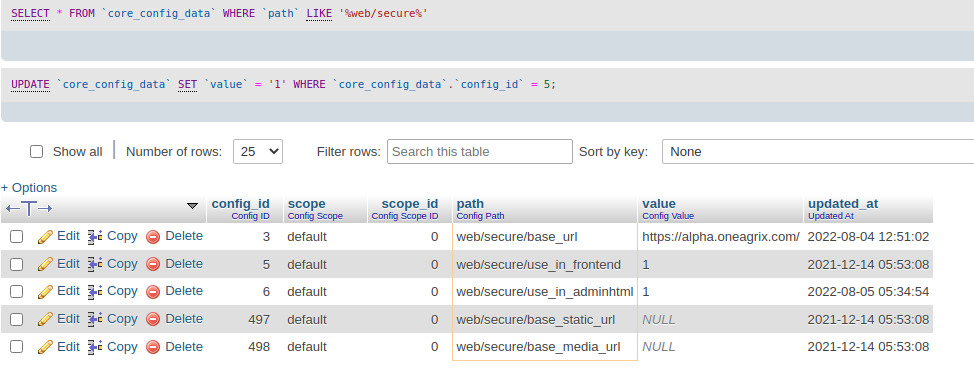The height and width of the screenshot is (378, 974).
Task: Open the Number of rows dropdown
Action: coord(258,151)
